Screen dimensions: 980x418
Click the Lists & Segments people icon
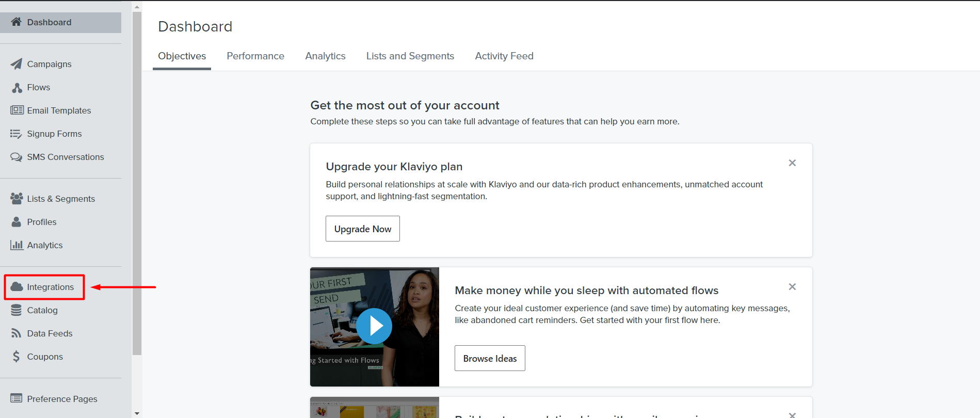(x=17, y=199)
